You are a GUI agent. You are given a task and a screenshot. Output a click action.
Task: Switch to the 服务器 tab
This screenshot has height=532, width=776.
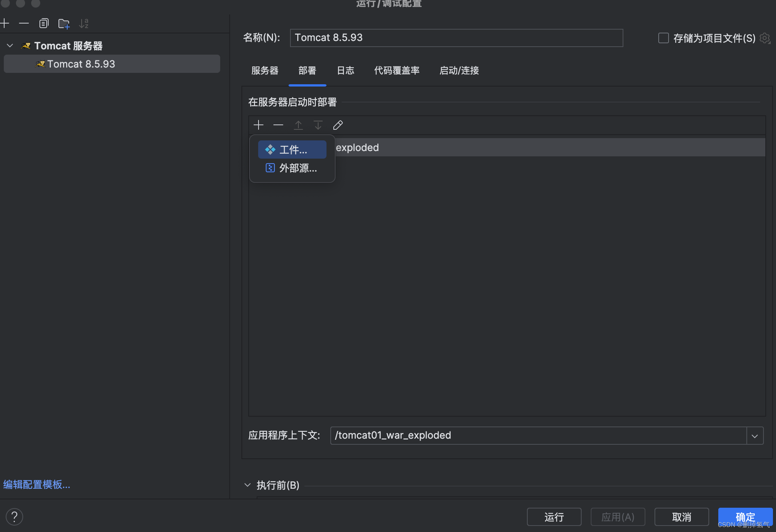pos(265,71)
